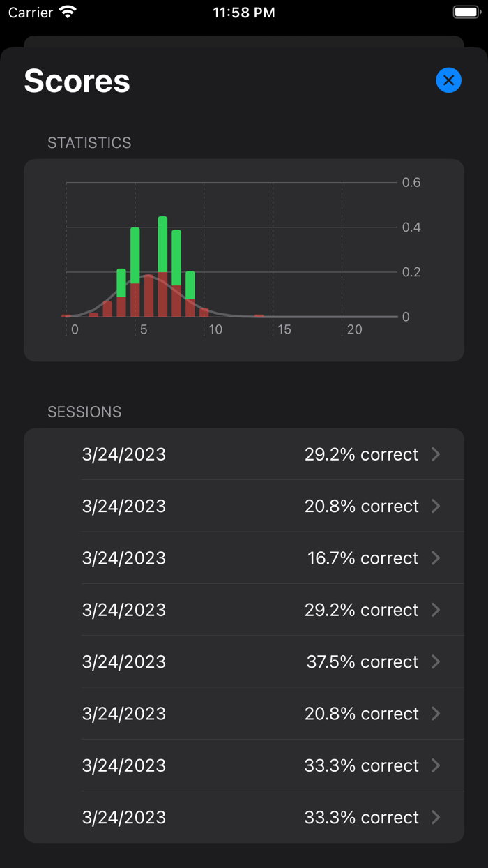
Task: Tap the battery icon in the status bar
Action: [x=466, y=13]
